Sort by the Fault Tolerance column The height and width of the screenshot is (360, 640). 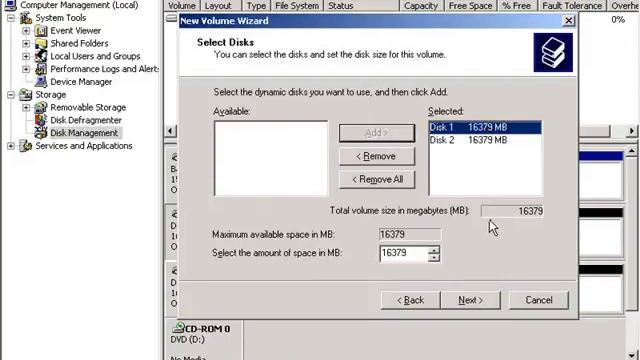coord(572,6)
